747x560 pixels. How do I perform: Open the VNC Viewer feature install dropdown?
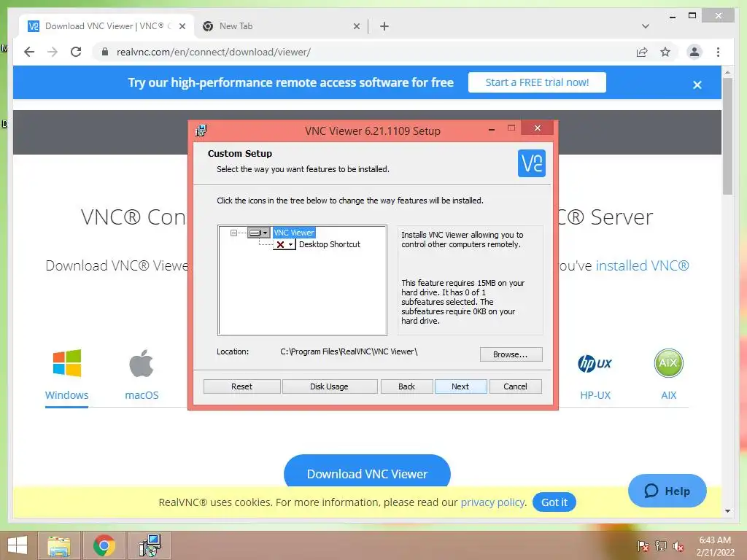(x=259, y=233)
